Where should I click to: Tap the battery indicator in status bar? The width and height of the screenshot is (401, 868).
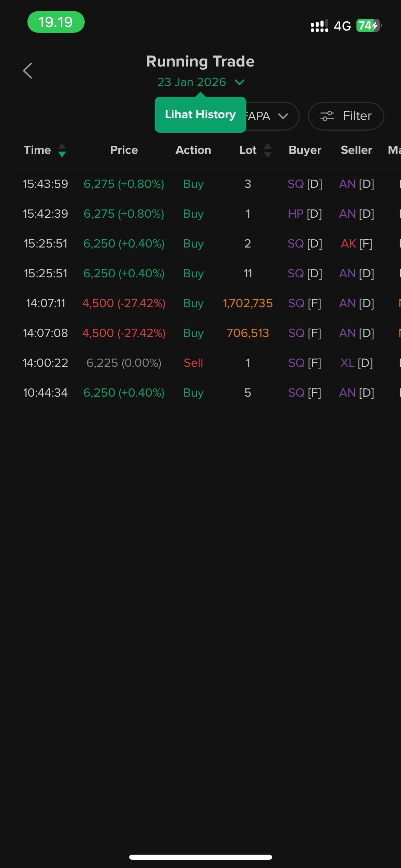pyautogui.click(x=369, y=26)
